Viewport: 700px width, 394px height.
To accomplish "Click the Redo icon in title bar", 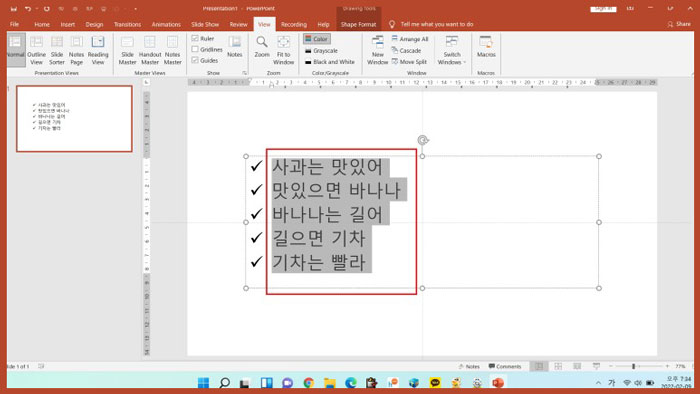I will pos(46,8).
